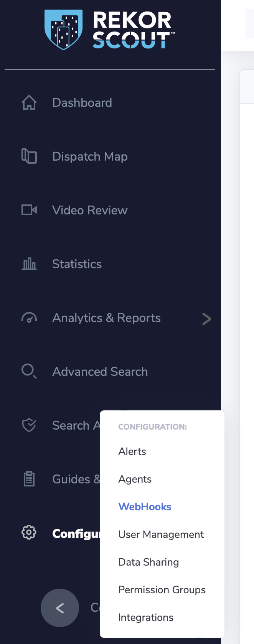Open Configuration via the gear icon
This screenshot has height=644, width=254.
[x=29, y=533]
